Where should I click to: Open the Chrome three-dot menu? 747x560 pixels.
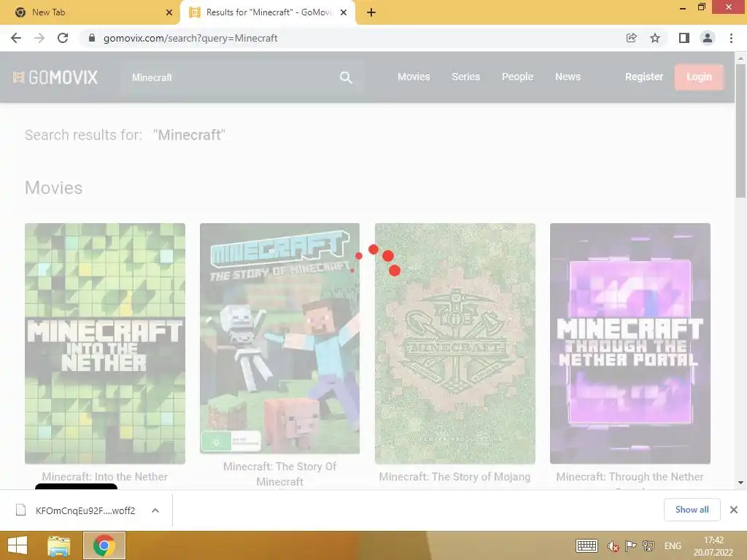[x=731, y=38]
